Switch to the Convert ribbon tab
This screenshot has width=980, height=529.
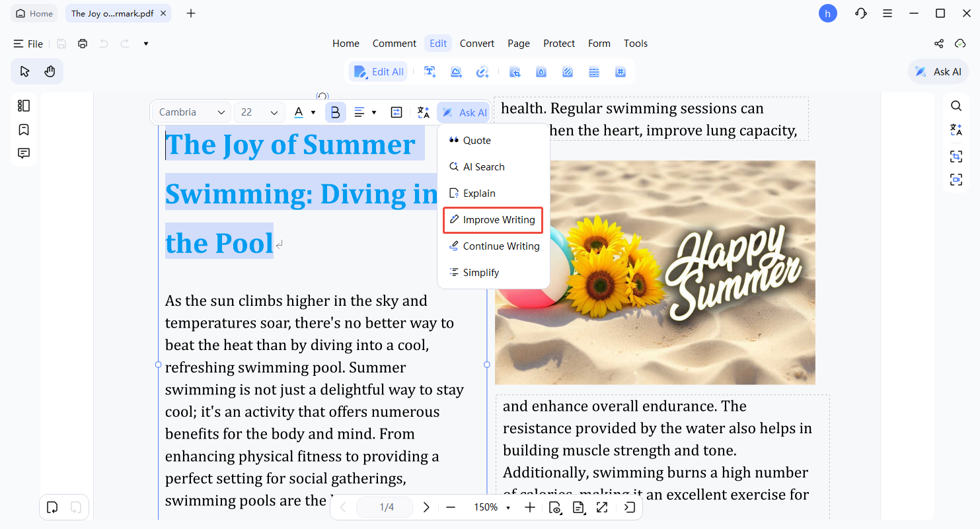coord(476,43)
